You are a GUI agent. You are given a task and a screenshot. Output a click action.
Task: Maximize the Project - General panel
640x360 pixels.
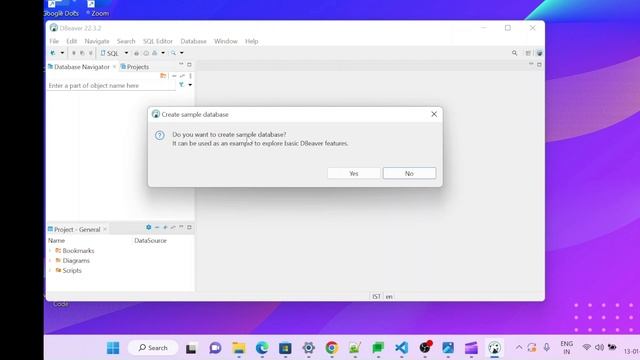tap(189, 227)
